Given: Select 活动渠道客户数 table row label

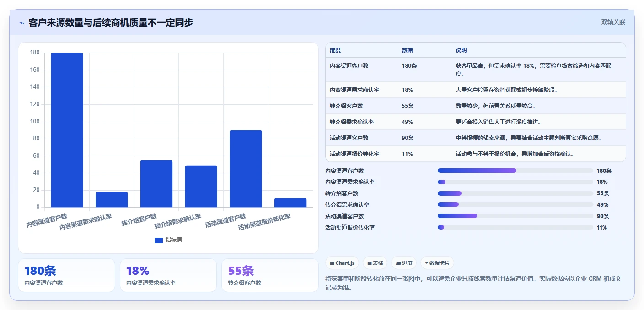Looking at the screenshot, I should click(349, 138).
